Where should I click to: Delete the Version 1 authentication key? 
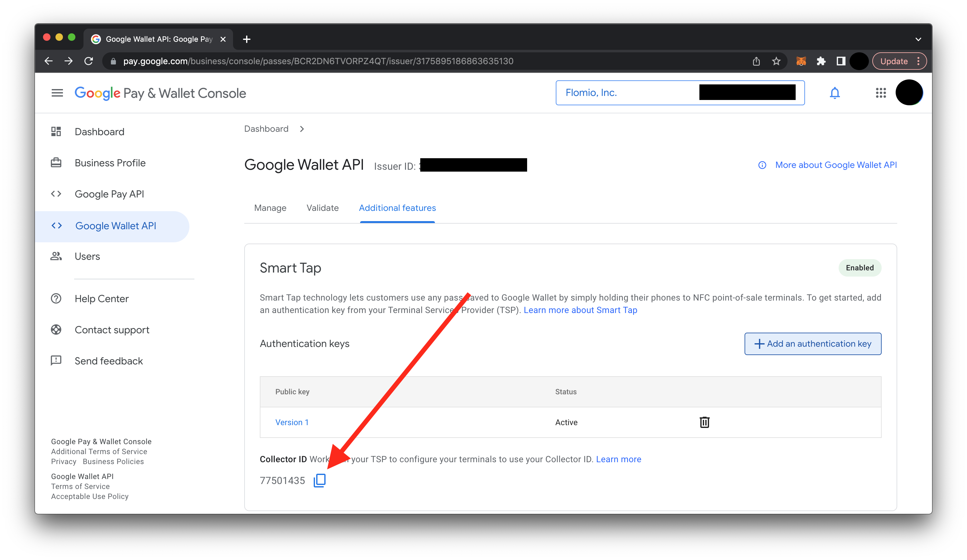pyautogui.click(x=704, y=422)
